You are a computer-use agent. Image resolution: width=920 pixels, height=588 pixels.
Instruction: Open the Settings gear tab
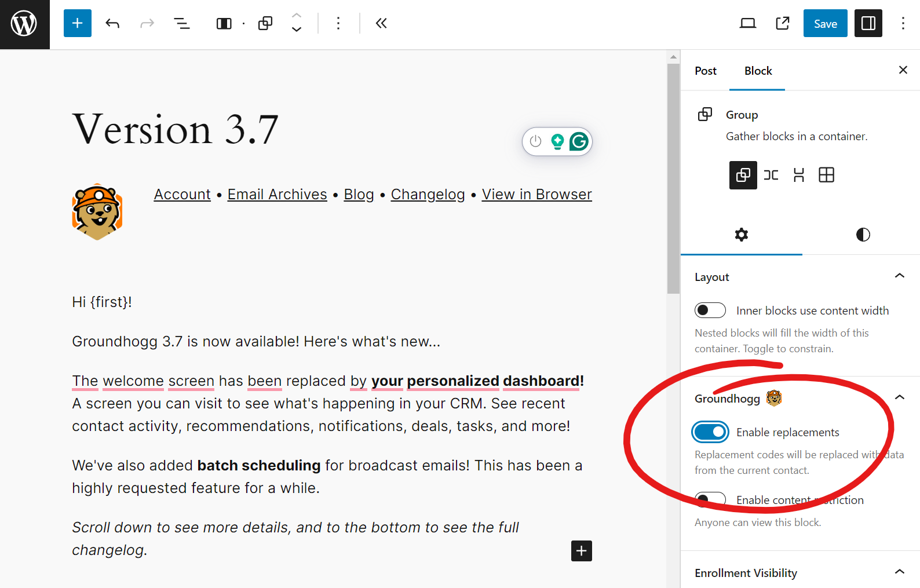click(742, 235)
